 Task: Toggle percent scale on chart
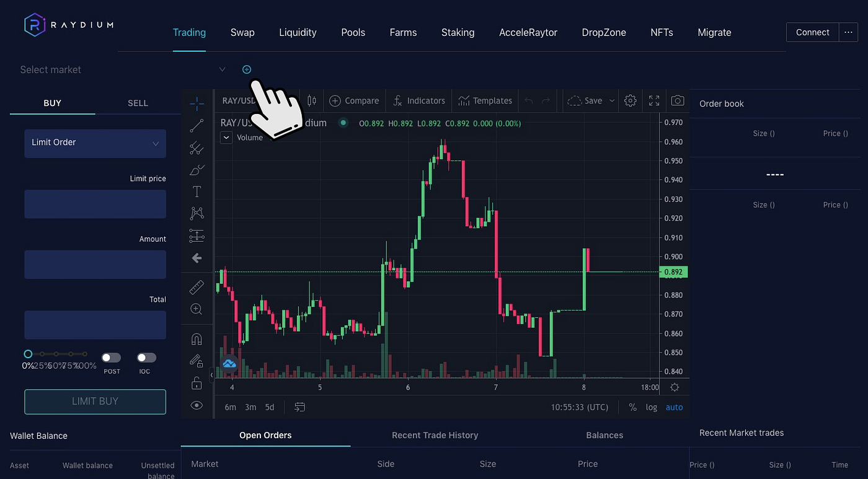(632, 407)
